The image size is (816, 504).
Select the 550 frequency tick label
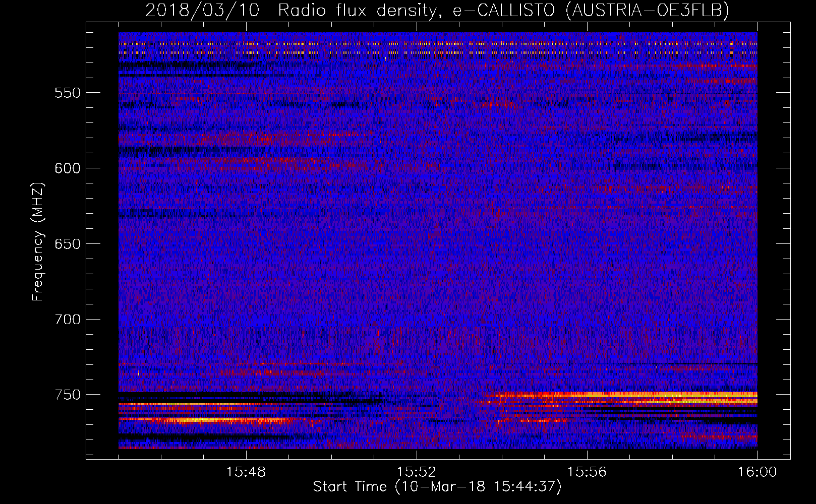point(68,93)
